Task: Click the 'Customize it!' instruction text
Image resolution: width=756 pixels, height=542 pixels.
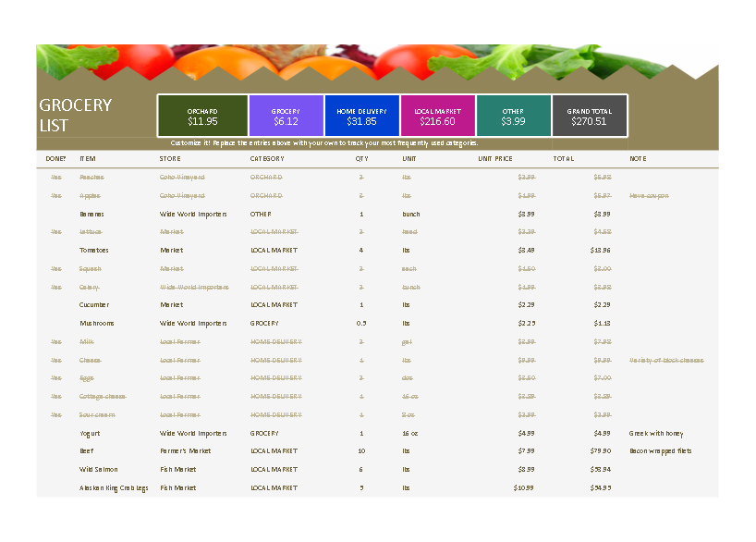Action: tap(324, 142)
